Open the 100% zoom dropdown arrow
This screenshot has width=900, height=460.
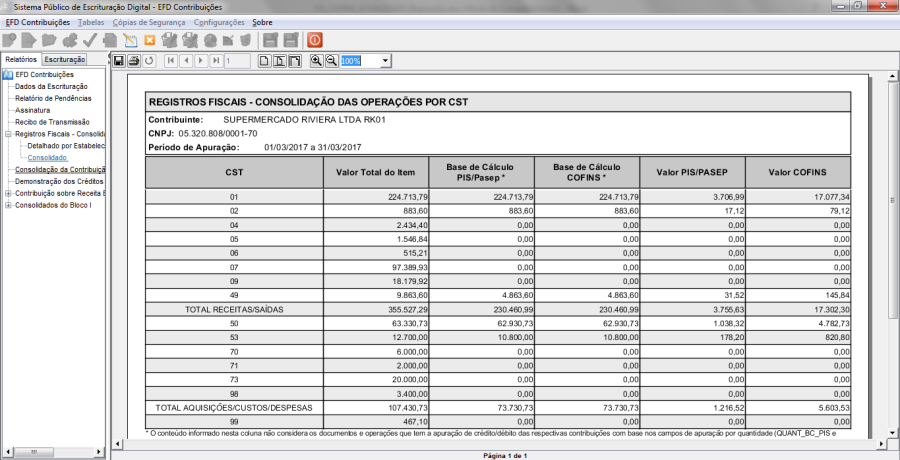click(385, 61)
